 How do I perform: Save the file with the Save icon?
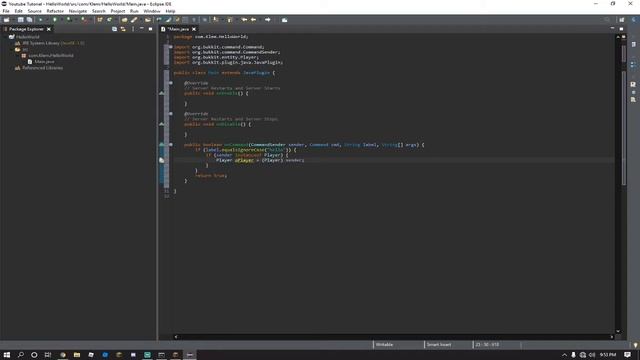20,20
